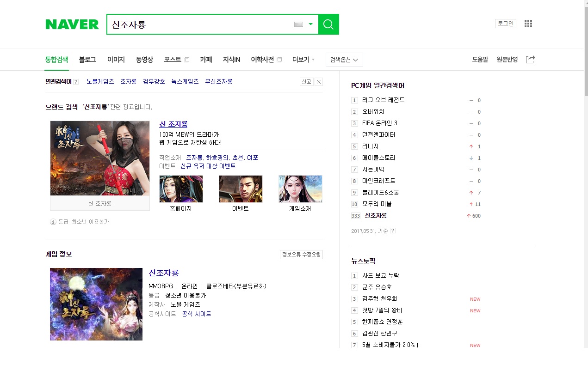Open the 공식 사이트 link
The height and width of the screenshot is (371, 588).
point(197,314)
